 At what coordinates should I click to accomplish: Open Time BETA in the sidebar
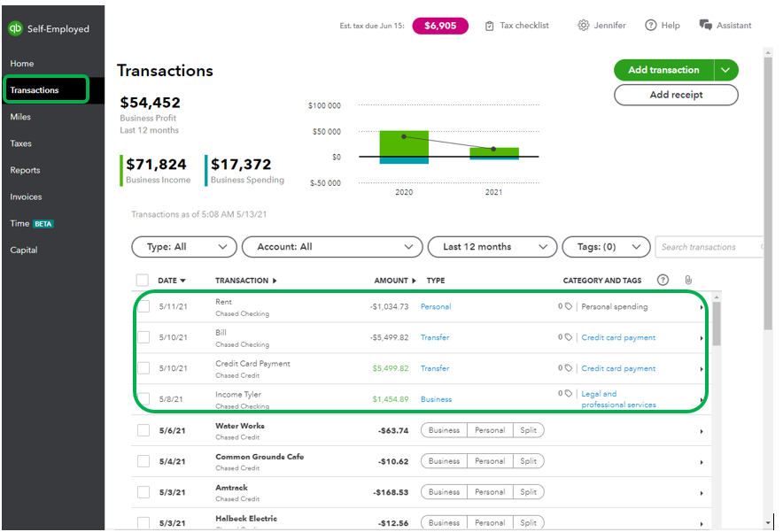[x=32, y=224]
